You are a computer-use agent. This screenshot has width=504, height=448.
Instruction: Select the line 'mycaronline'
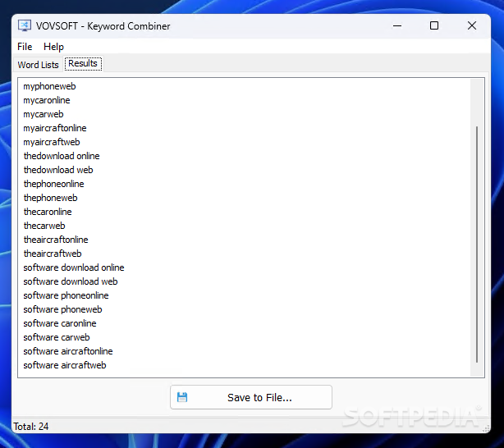click(x=47, y=100)
